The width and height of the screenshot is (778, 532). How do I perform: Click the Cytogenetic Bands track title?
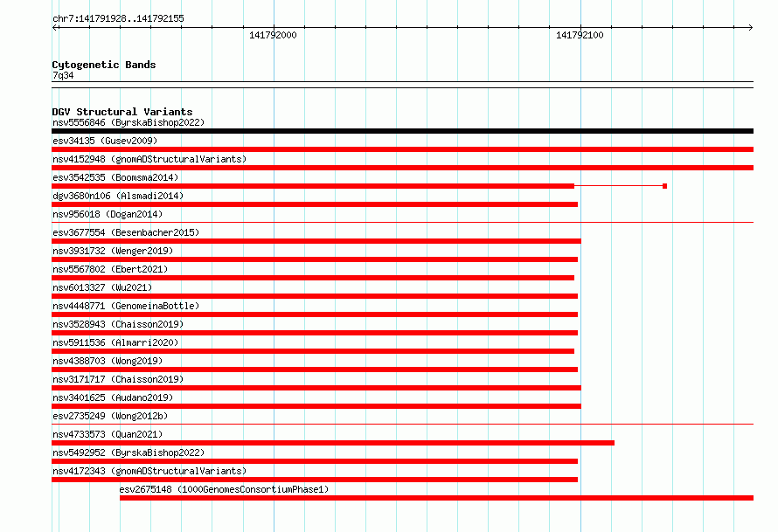[x=104, y=65]
